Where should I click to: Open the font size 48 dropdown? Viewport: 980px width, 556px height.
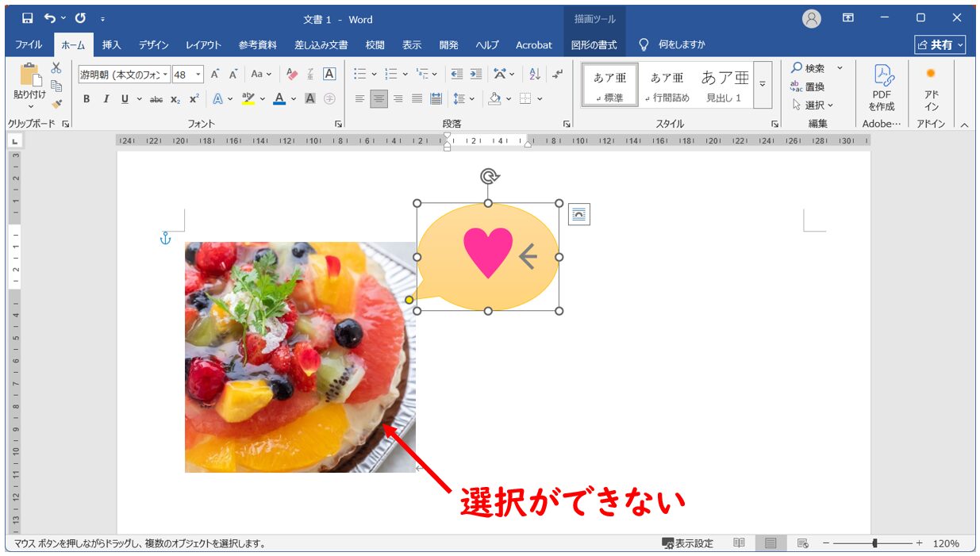[x=198, y=75]
